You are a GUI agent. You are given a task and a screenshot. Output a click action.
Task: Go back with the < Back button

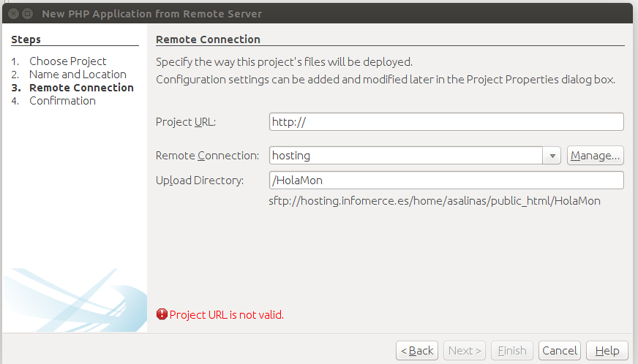(417, 351)
